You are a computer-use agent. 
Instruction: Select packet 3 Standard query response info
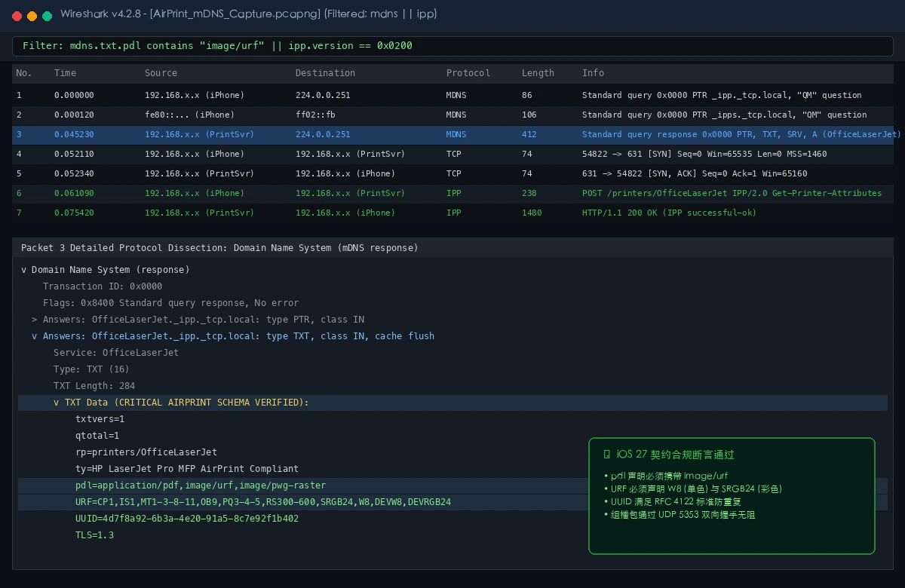pyautogui.click(x=741, y=135)
